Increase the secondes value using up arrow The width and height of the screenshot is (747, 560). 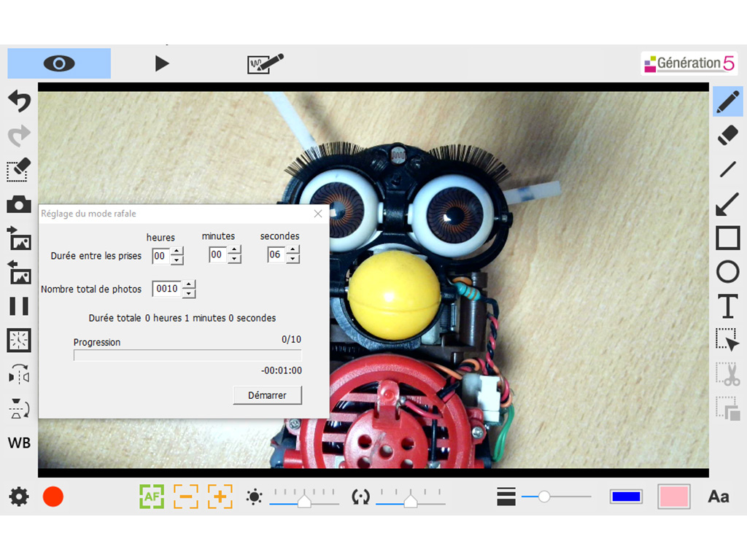pyautogui.click(x=293, y=251)
